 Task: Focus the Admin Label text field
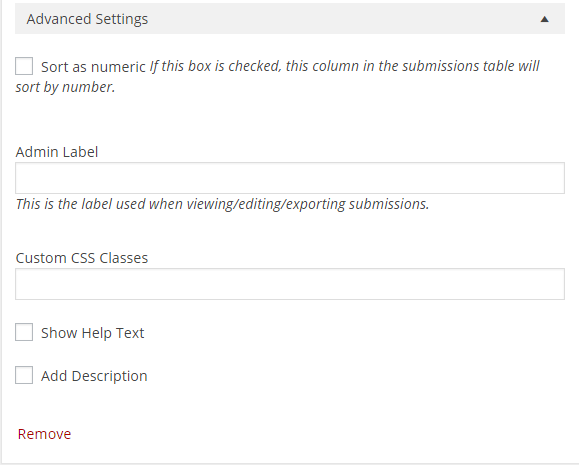click(x=290, y=178)
